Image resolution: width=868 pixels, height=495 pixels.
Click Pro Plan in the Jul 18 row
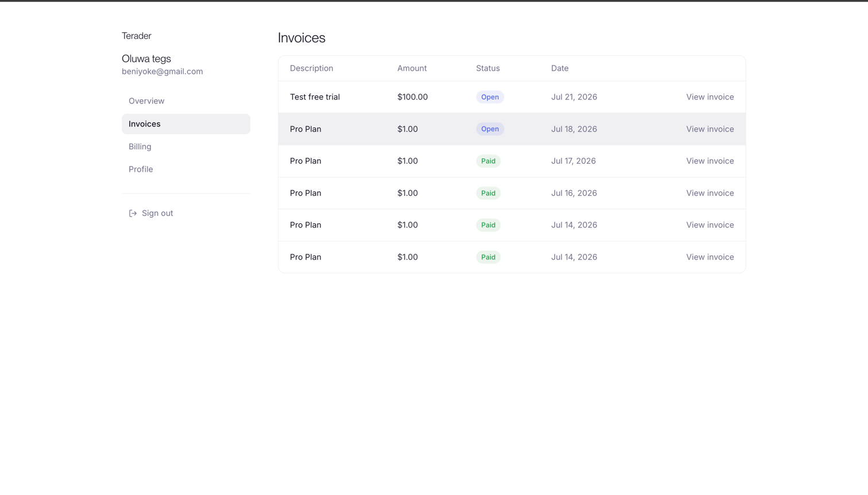(305, 129)
